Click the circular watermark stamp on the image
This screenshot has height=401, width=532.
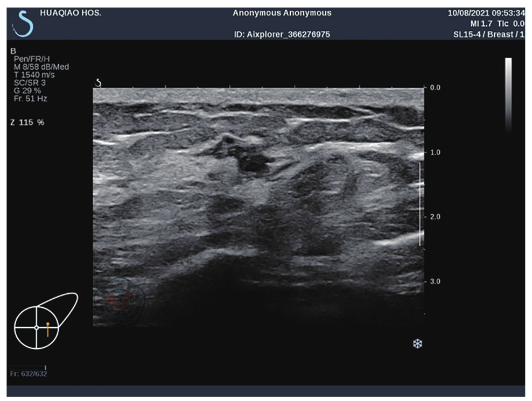[117, 301]
